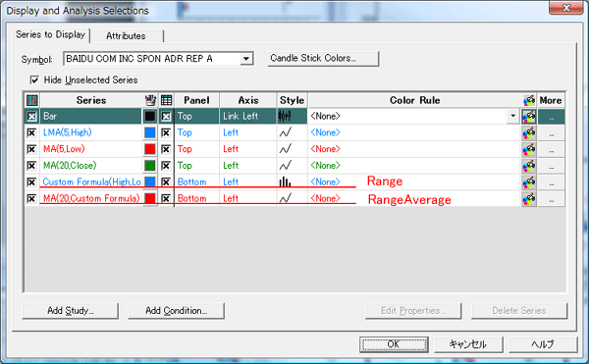The width and height of the screenshot is (589, 364).
Task: Close the Display and Analysis Selections dialog
Action: [x=566, y=8]
